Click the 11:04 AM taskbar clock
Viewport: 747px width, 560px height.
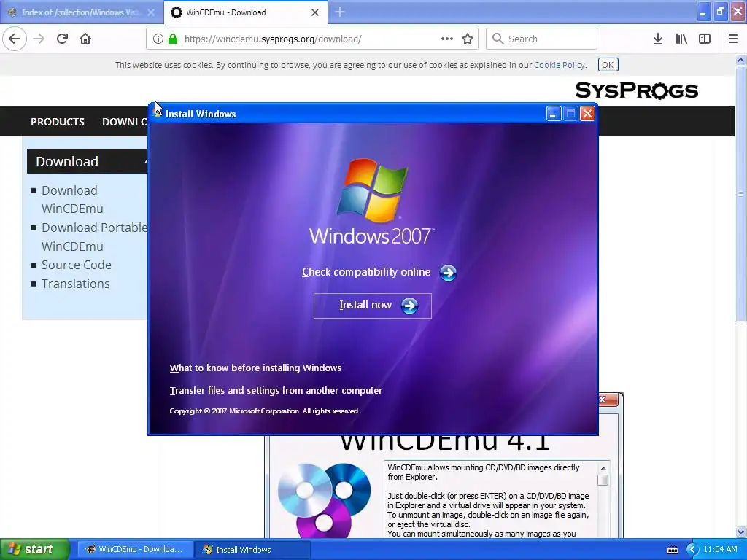click(x=720, y=550)
